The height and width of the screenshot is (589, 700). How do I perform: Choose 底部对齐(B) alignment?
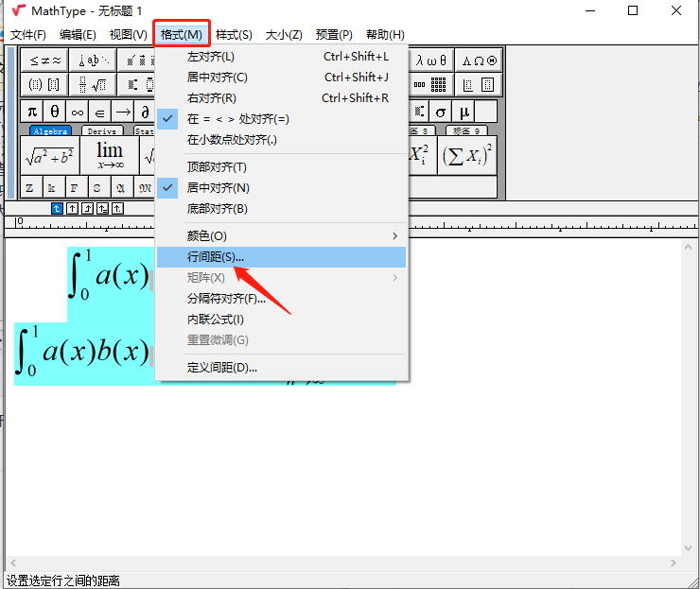click(x=281, y=209)
